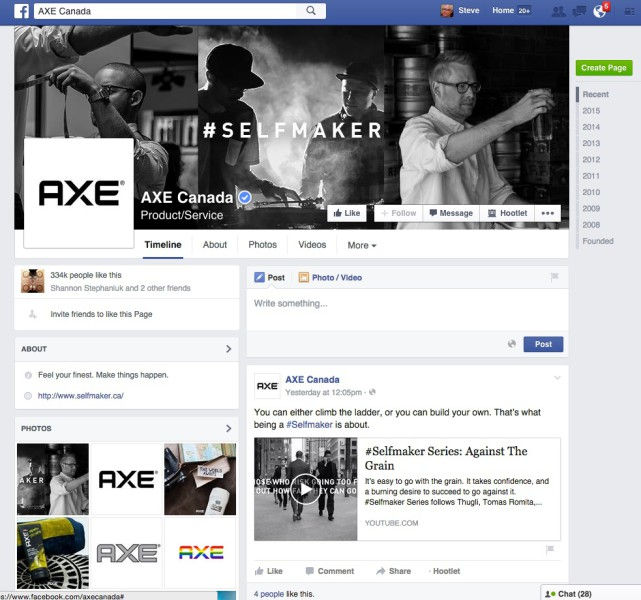
Task: Comment on the AXE Canada post
Action: point(330,571)
